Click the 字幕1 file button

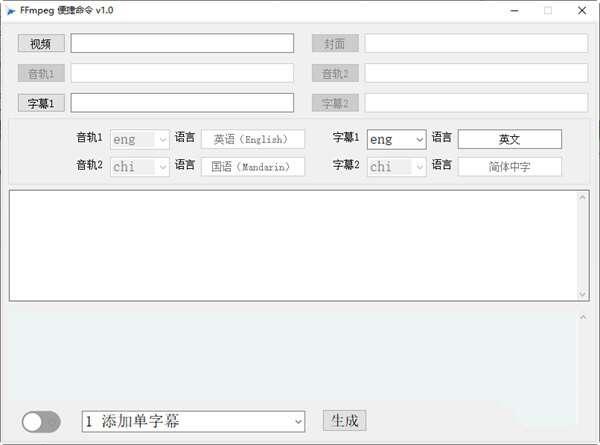(x=41, y=103)
